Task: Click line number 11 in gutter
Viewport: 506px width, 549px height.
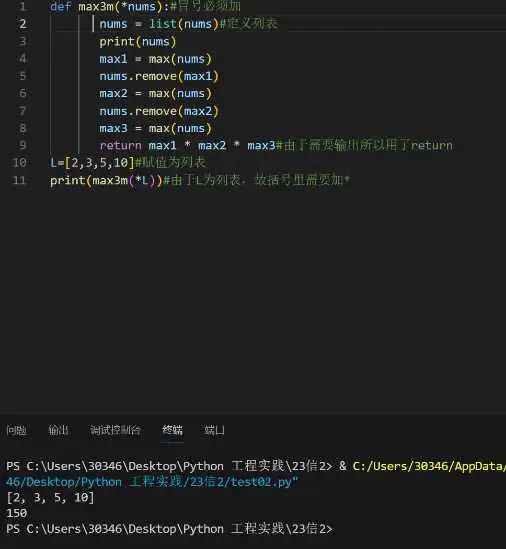Action: (19, 180)
